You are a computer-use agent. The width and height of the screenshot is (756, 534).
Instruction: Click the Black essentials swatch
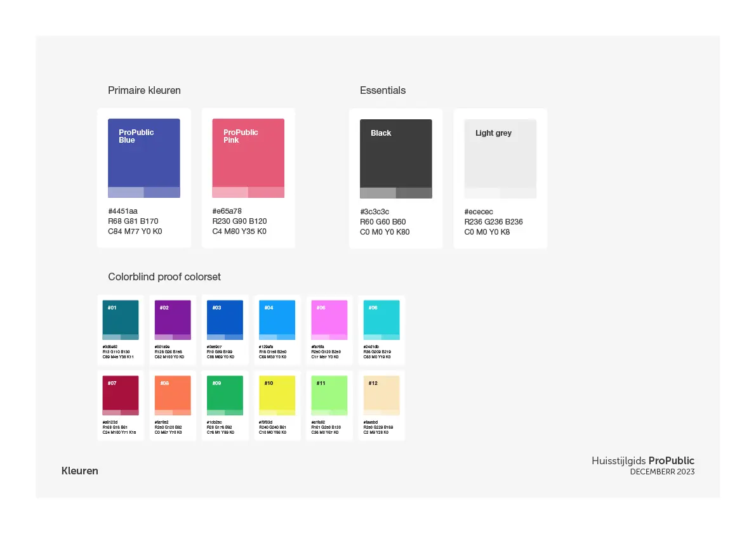(x=396, y=159)
